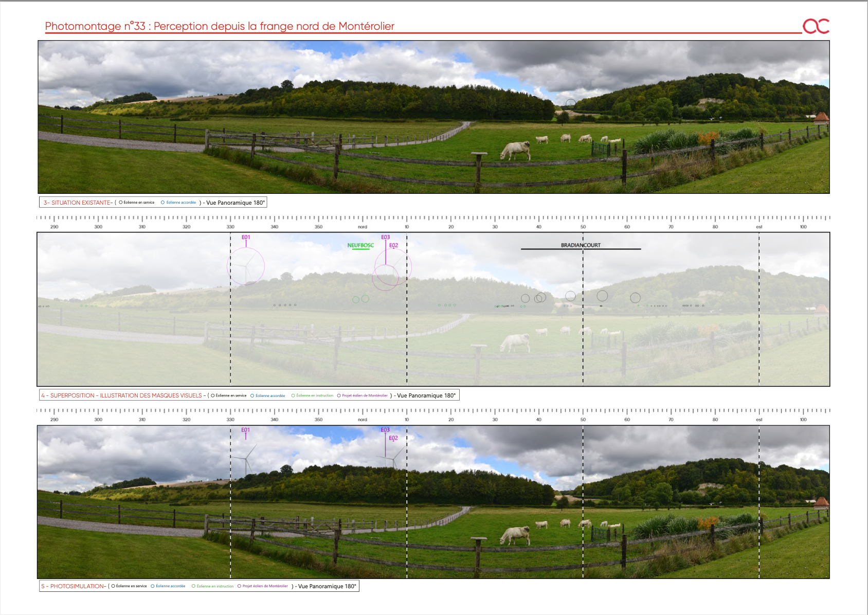Screen dimensions: 868x615
Task: Click "Éolienne accordée" in the situation existante legend
Action: 181,203
